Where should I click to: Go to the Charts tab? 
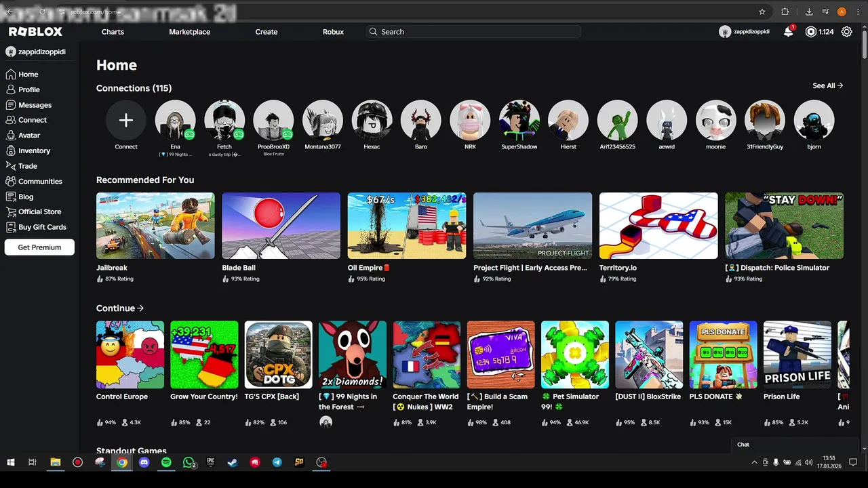(113, 32)
